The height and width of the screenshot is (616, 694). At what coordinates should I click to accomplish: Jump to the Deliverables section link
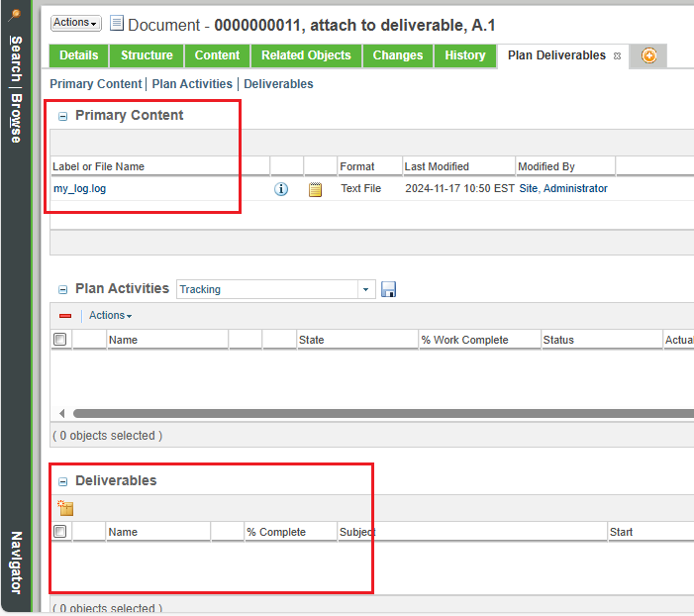(278, 84)
